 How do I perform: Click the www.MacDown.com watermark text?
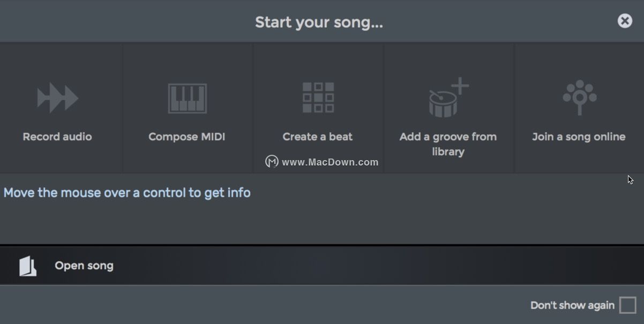[x=330, y=162]
